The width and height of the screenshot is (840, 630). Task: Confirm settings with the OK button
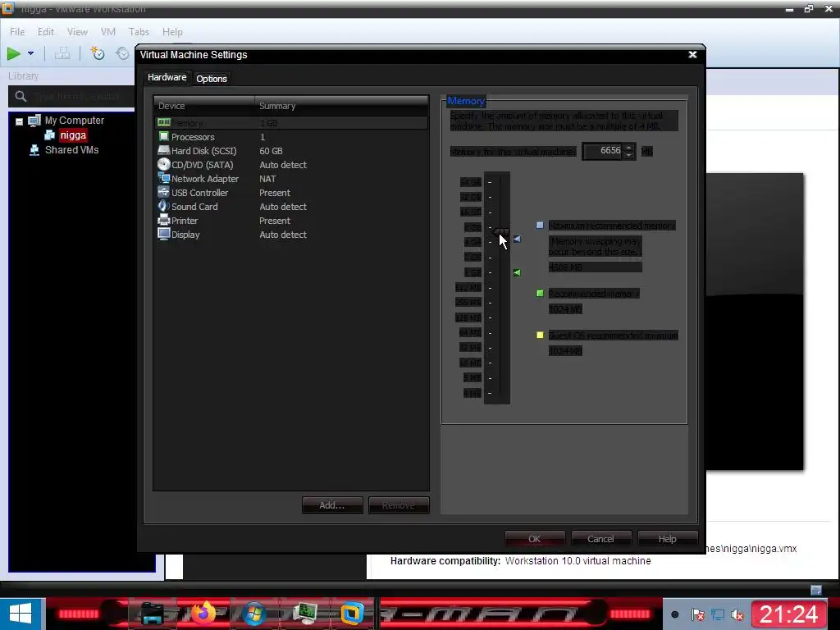click(x=535, y=538)
